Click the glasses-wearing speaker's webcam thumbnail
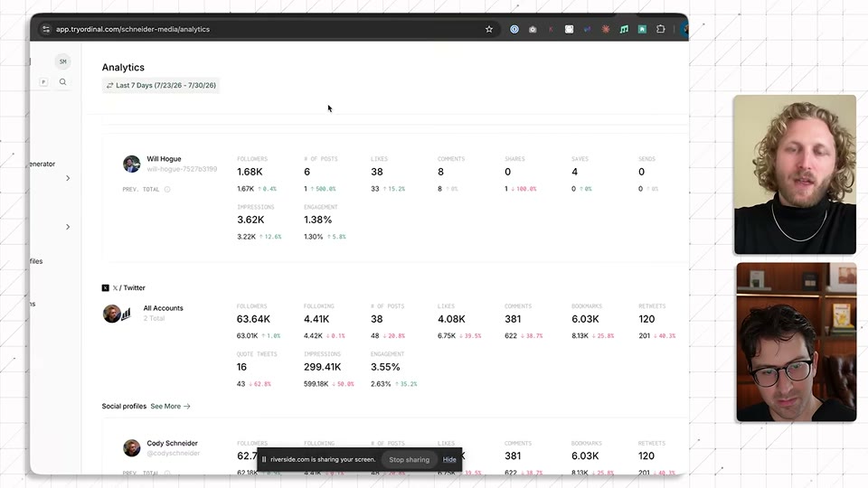868x488 pixels. click(x=796, y=342)
